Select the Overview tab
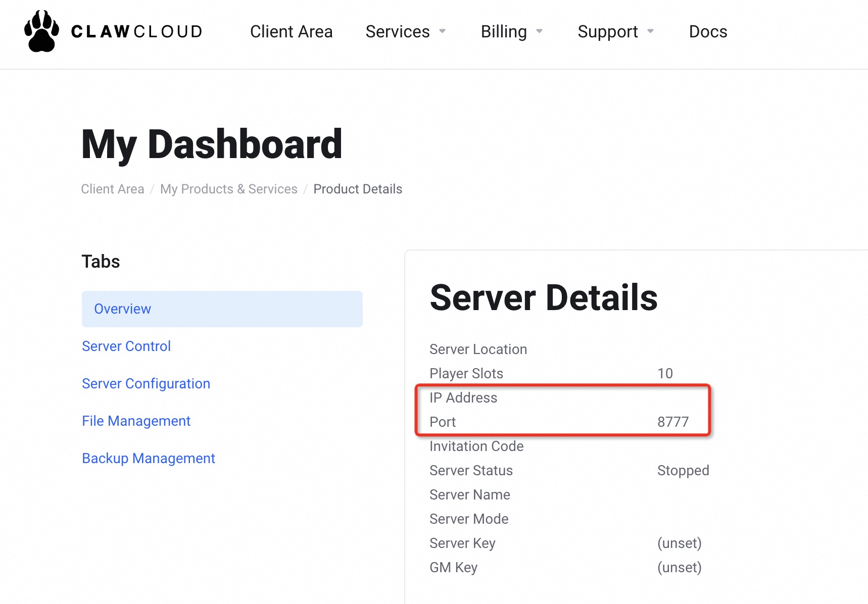The image size is (868, 604). tap(222, 309)
